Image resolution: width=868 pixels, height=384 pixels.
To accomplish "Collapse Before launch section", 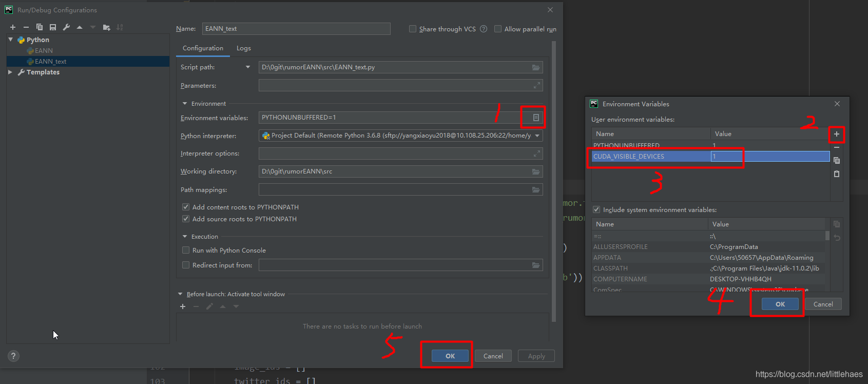I will [x=180, y=294].
